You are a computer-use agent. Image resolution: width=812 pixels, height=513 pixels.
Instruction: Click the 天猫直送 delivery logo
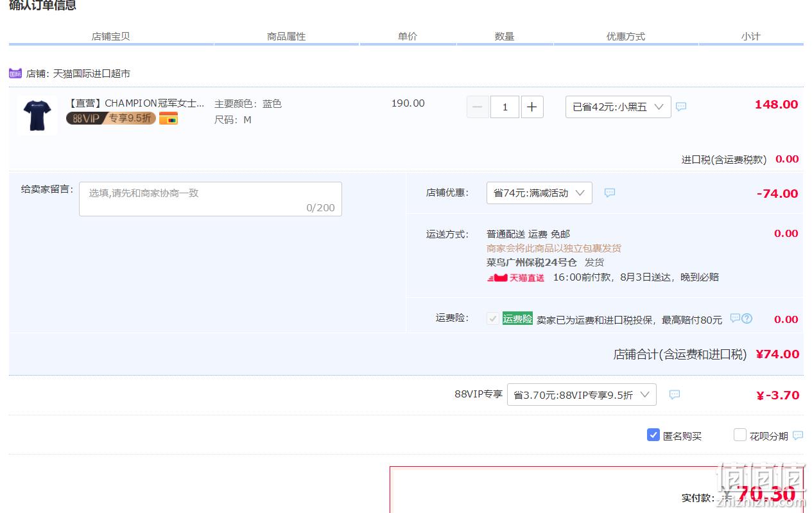click(x=516, y=277)
